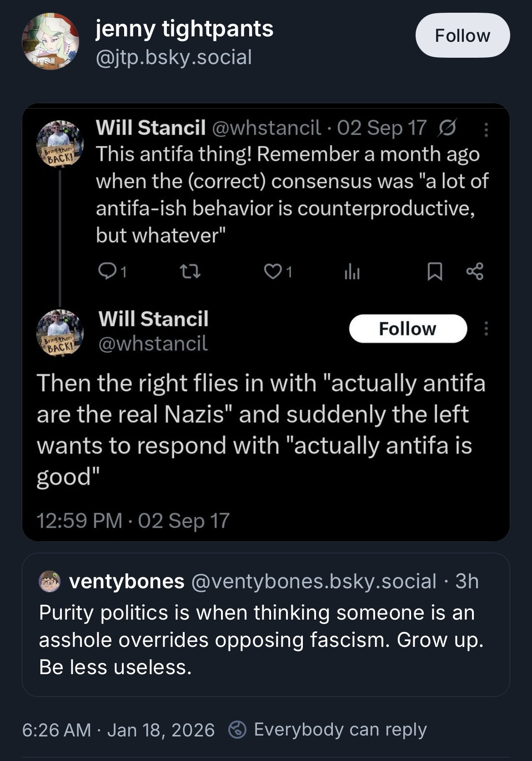Bookmark the embedded Will Stancil tweet
This screenshot has width=532, height=761.
435,272
